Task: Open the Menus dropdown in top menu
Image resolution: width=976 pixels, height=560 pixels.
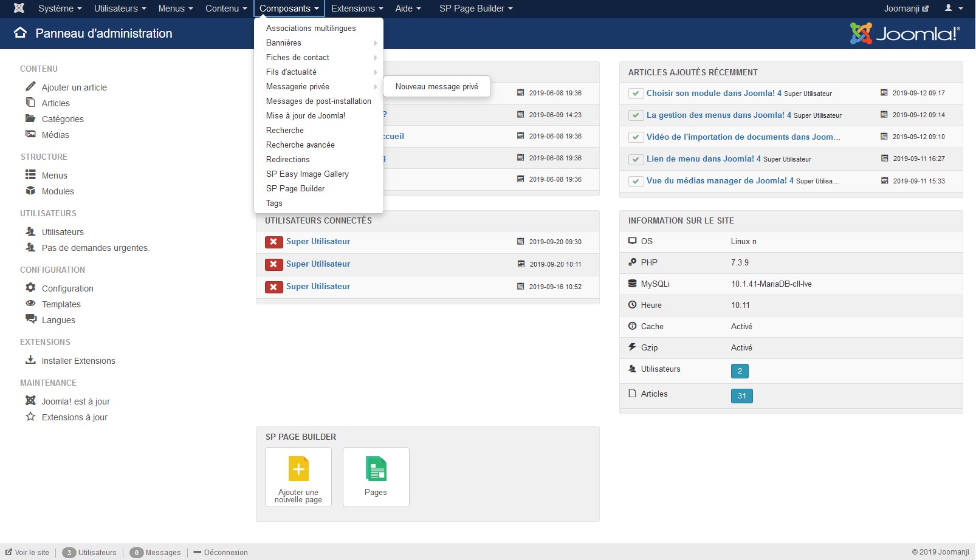Action: pos(175,9)
